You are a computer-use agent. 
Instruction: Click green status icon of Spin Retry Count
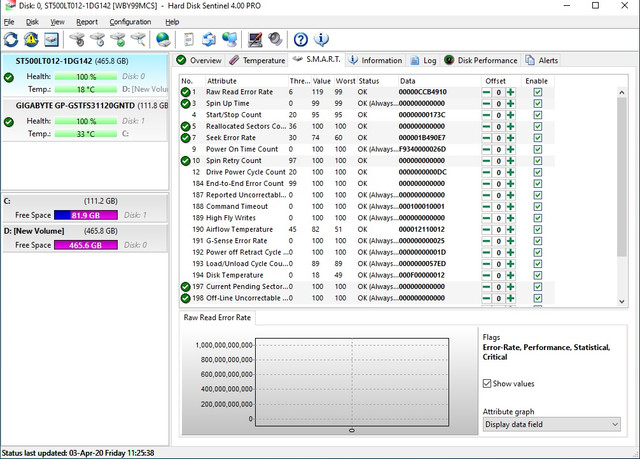(185, 161)
